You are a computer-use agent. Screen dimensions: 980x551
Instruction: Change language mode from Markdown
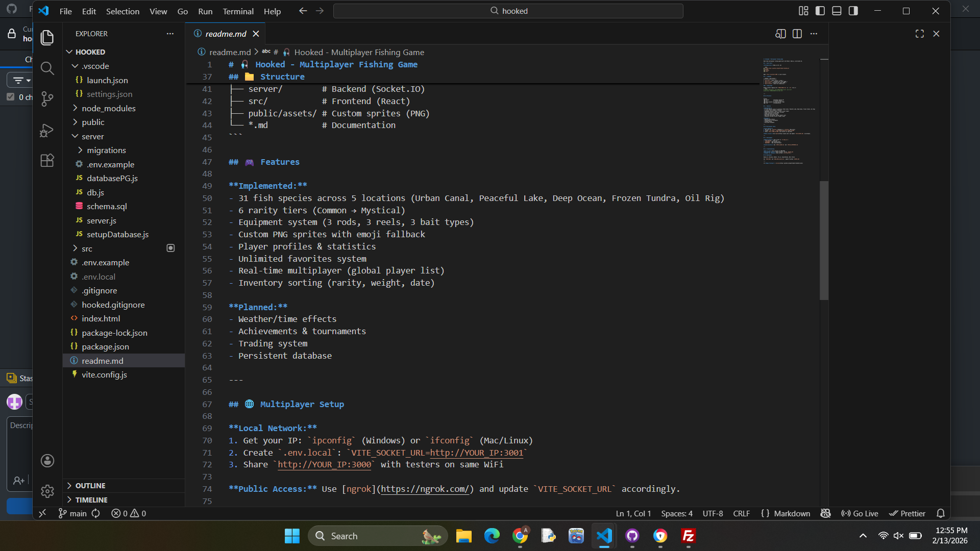point(792,513)
